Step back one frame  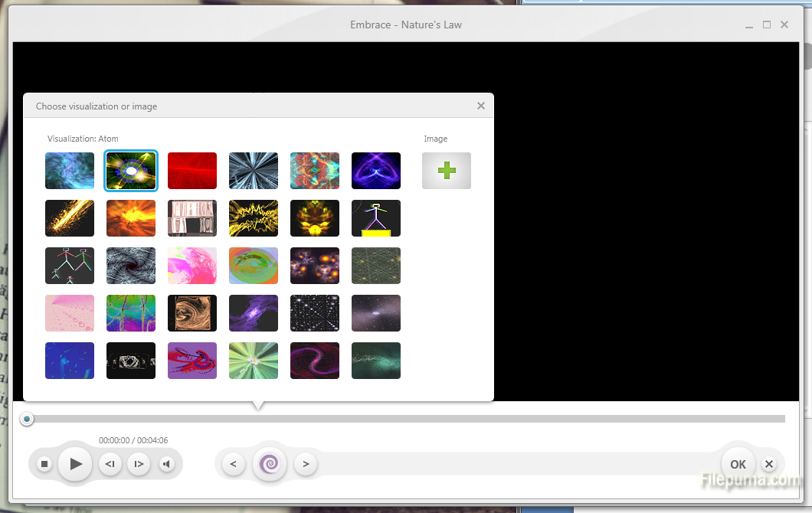[110, 464]
